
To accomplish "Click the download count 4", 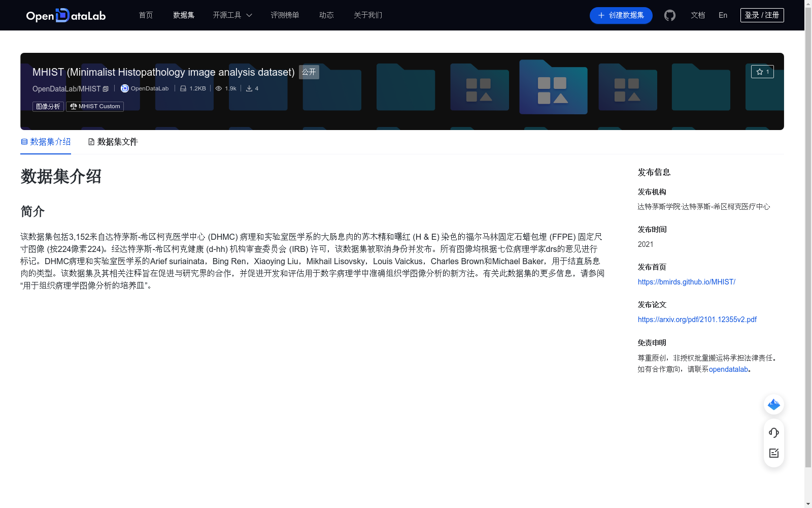I will click(x=252, y=88).
